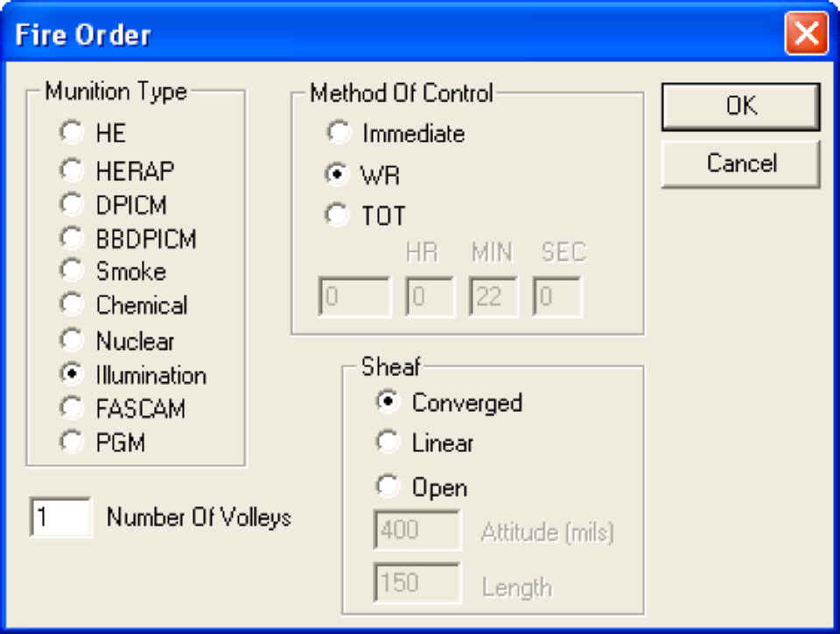Select Smoke munition type
Screen dimensions: 840x634
(71, 271)
